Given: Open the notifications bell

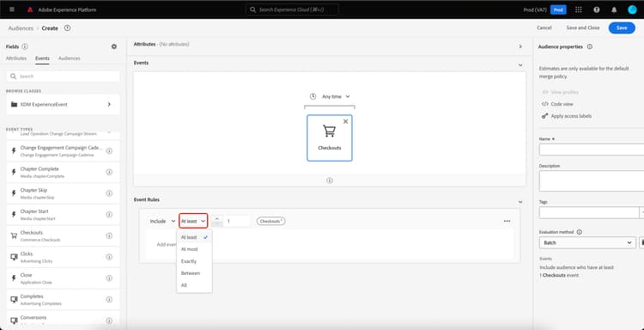Looking at the screenshot, I should (x=614, y=9).
